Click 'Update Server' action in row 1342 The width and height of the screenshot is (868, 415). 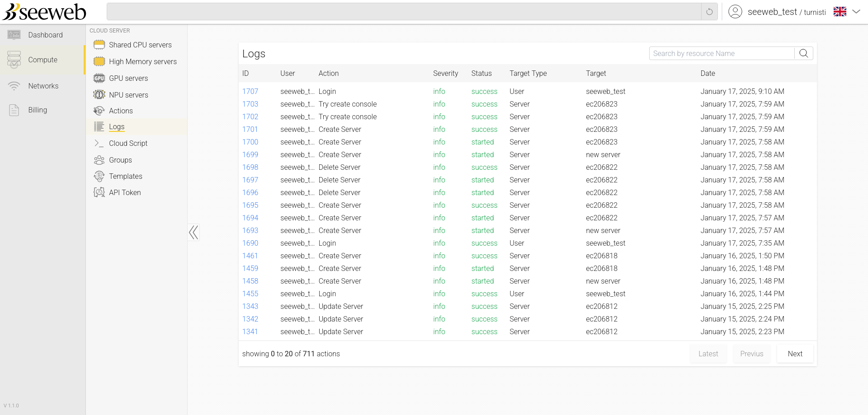[x=341, y=319]
